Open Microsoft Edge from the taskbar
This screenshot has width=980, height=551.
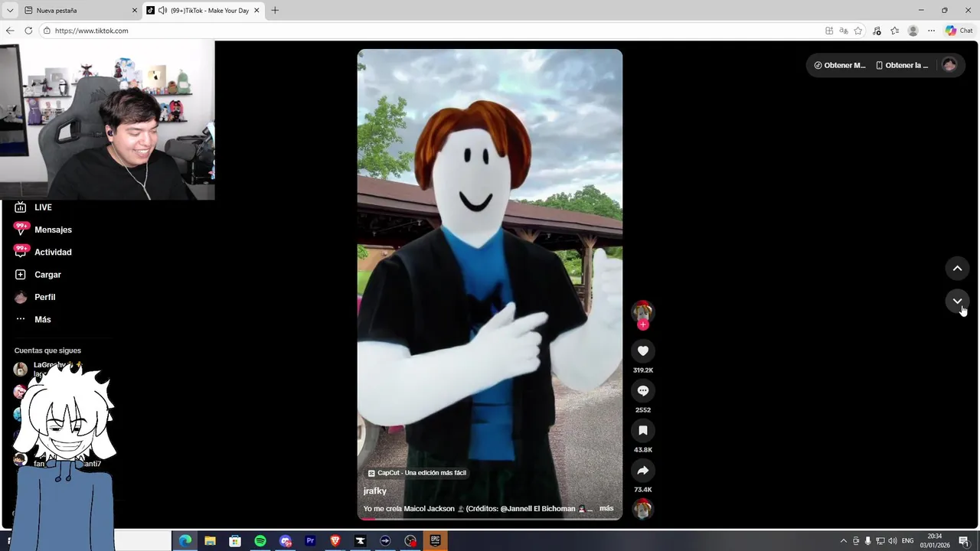185,541
